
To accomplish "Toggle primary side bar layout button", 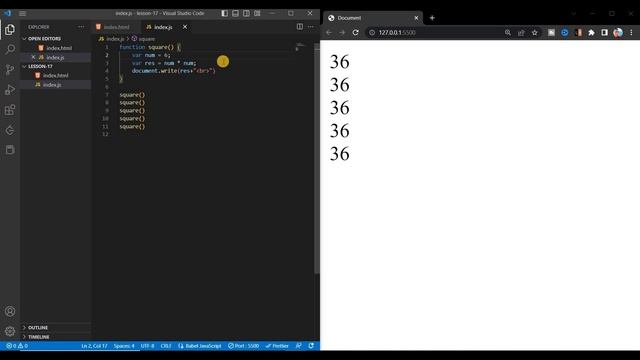I will click(x=224, y=13).
